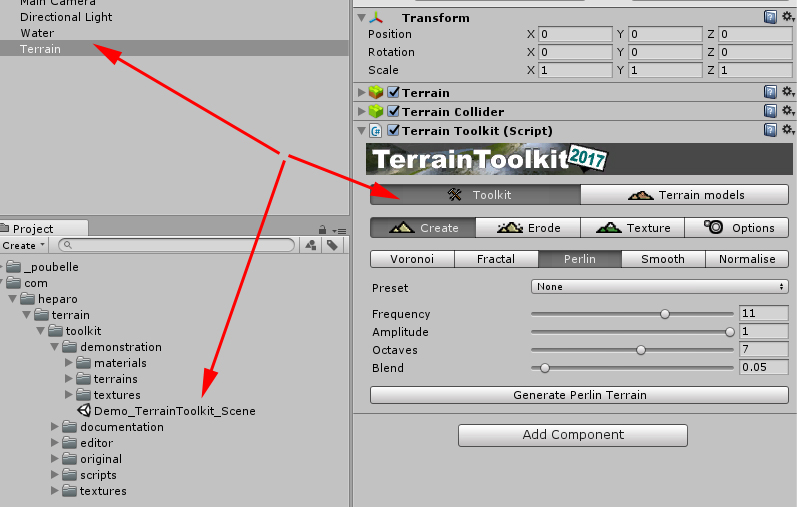Expand the terrains folder arrow

pyautogui.click(x=69, y=379)
